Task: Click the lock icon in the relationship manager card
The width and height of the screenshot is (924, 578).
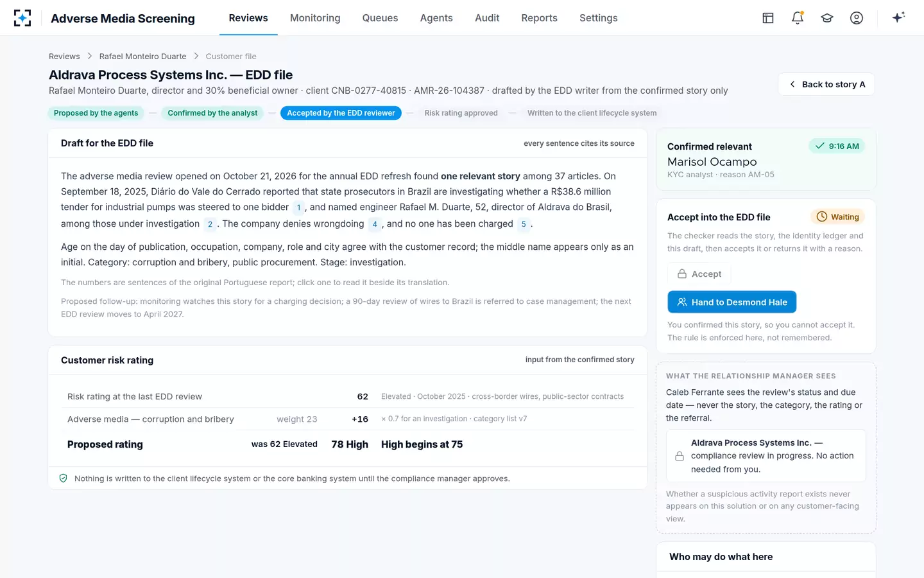Action: coord(680,456)
